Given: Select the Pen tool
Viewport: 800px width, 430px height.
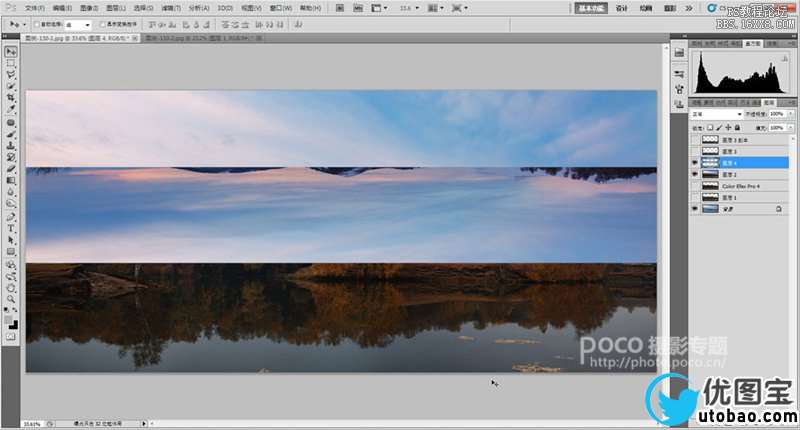Looking at the screenshot, I should pyautogui.click(x=11, y=217).
